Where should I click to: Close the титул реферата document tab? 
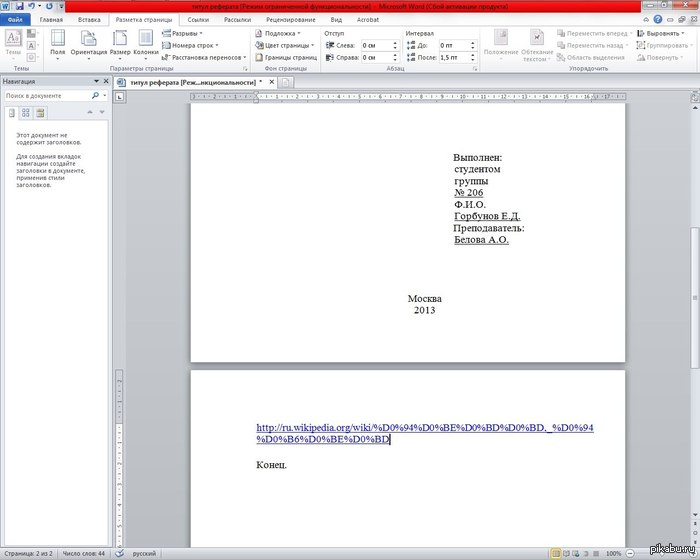point(271,82)
